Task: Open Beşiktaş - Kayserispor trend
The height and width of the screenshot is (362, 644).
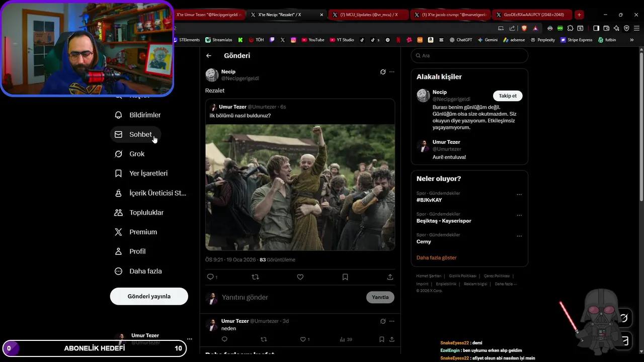Action: 444,221
